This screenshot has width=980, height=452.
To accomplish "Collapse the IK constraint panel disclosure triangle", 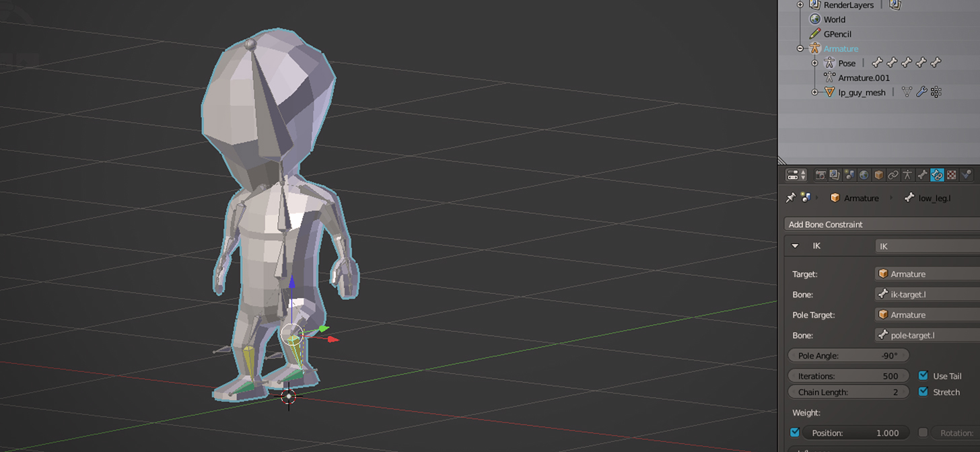I will pyautogui.click(x=795, y=246).
